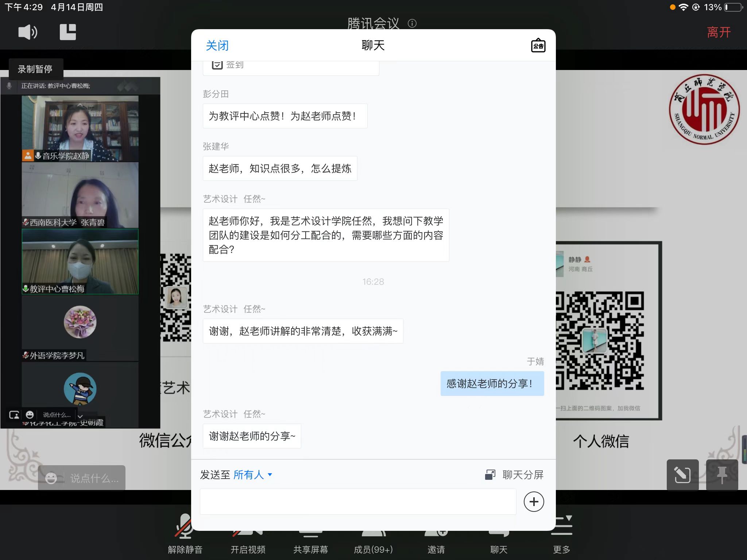
Task: Open the 签到 check-in card
Action: click(x=291, y=67)
